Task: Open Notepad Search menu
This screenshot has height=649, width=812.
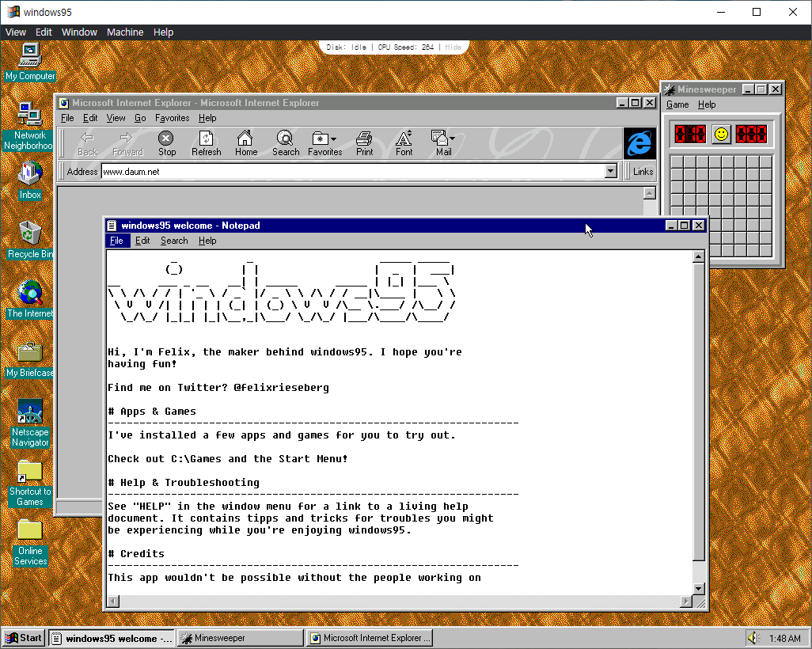Action: [x=174, y=241]
